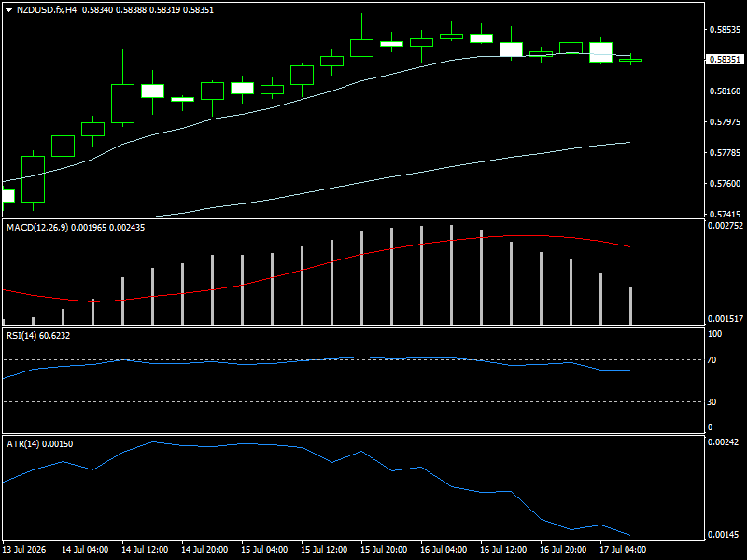Select ATR scale value 0.00242
747x560 pixels.
pyautogui.click(x=723, y=441)
